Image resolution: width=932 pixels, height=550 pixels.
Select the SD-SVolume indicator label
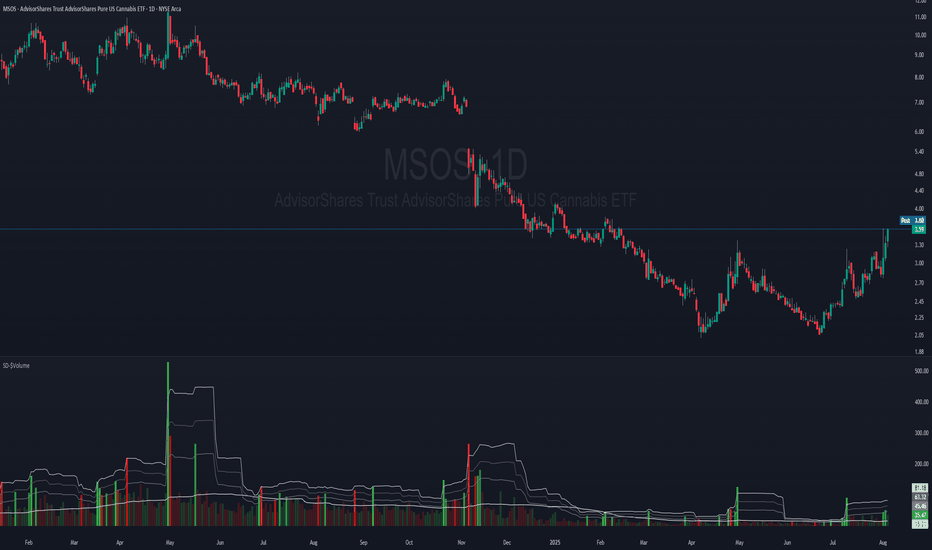pos(16,366)
